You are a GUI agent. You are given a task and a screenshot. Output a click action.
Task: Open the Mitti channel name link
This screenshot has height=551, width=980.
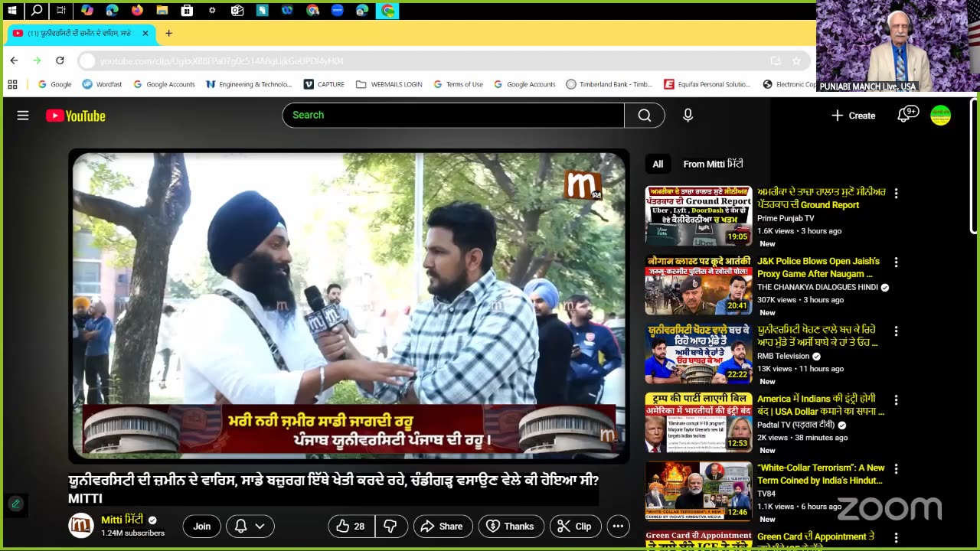coord(122,520)
